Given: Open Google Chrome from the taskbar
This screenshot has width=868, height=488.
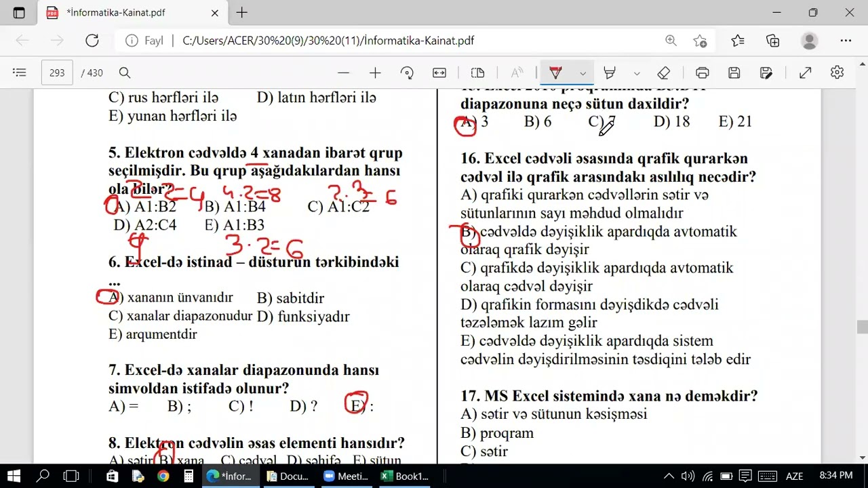Looking at the screenshot, I should click(163, 476).
